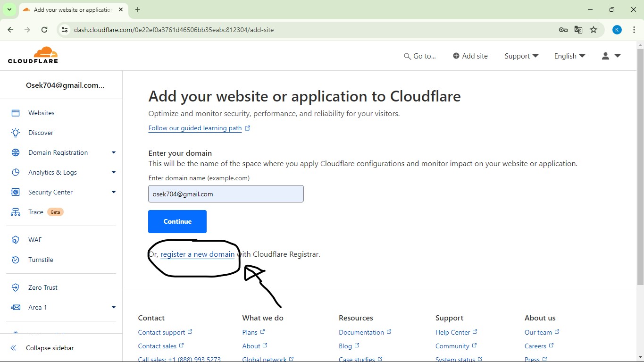Viewport: 644px width, 362px height.
Task: Open the Chrome three-dot menu
Action: [x=634, y=30]
